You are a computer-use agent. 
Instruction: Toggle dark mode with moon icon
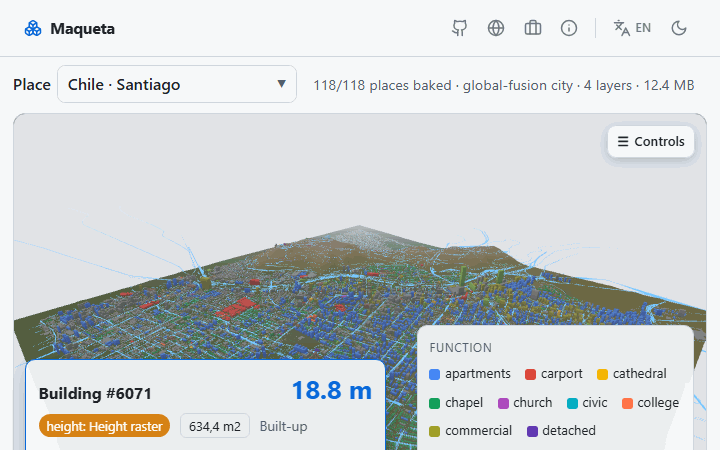(679, 28)
